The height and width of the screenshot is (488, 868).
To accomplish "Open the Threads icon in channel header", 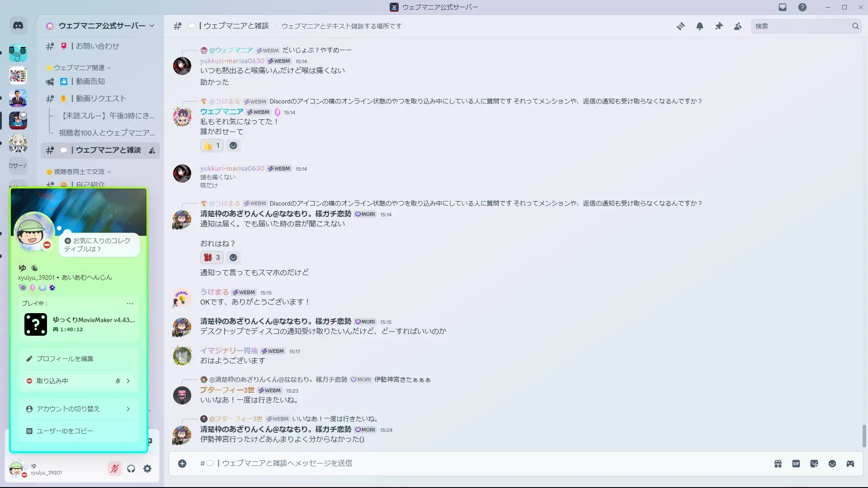I will click(680, 26).
